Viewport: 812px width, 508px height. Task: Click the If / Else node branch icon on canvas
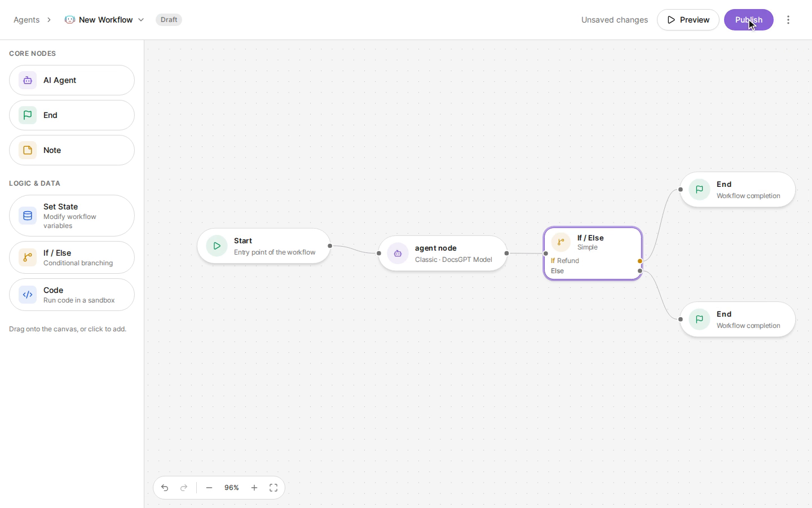561,242
